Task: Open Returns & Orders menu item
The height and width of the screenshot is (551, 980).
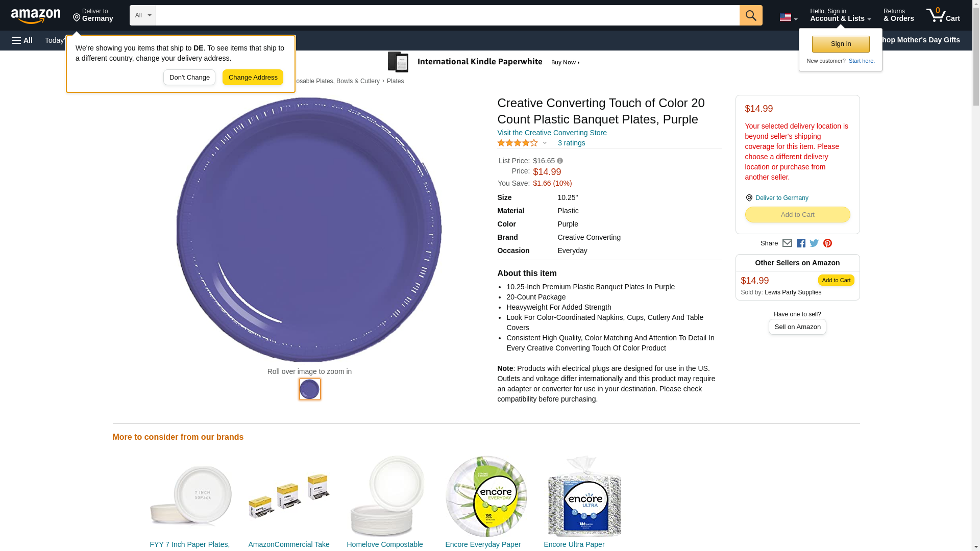Action: 898,15
